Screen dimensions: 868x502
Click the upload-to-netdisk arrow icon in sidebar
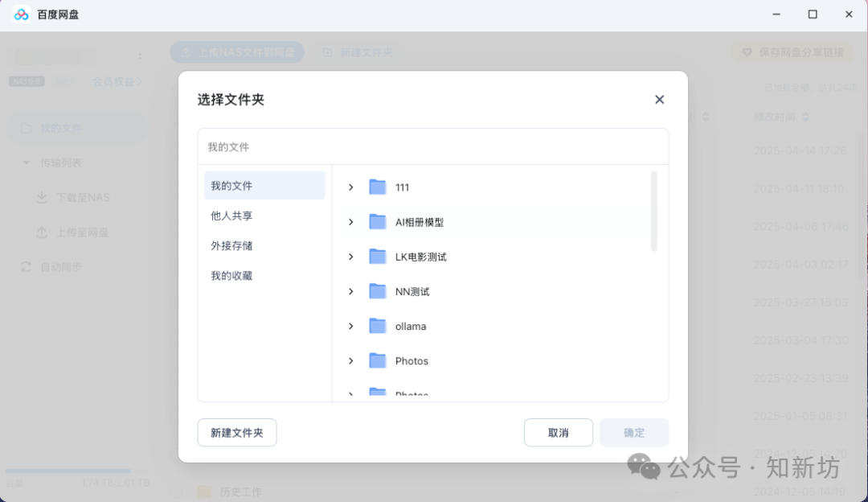click(x=43, y=232)
